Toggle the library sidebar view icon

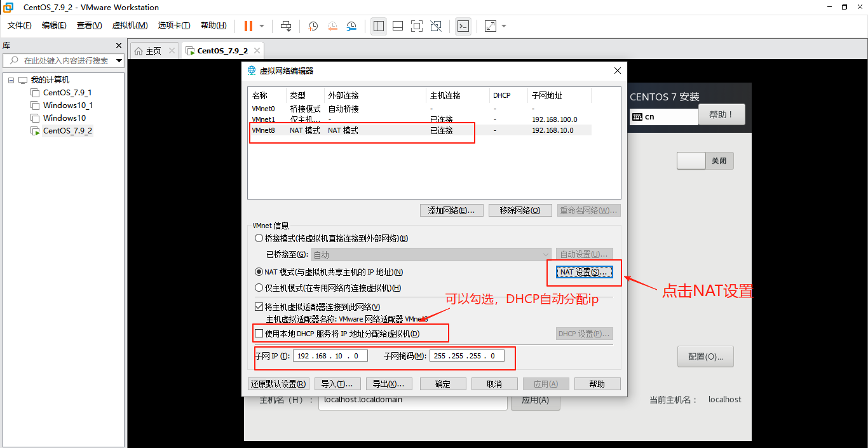[379, 26]
